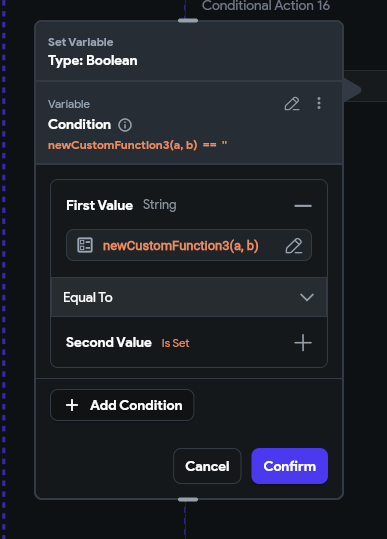Click the Add Condition button
The width and height of the screenshot is (387, 539).
(x=122, y=405)
